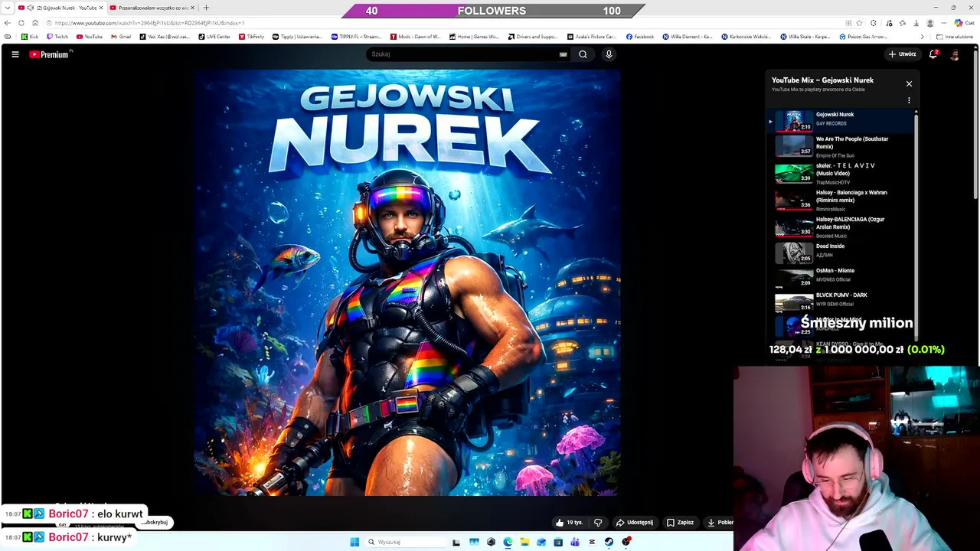Open the TikFinity bookmark
The width and height of the screenshot is (980, 551).
251,37
